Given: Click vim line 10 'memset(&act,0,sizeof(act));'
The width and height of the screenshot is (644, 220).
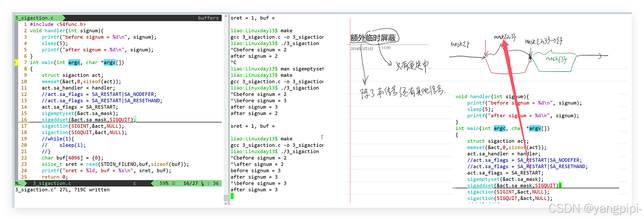Looking at the screenshot, I should [82, 82].
